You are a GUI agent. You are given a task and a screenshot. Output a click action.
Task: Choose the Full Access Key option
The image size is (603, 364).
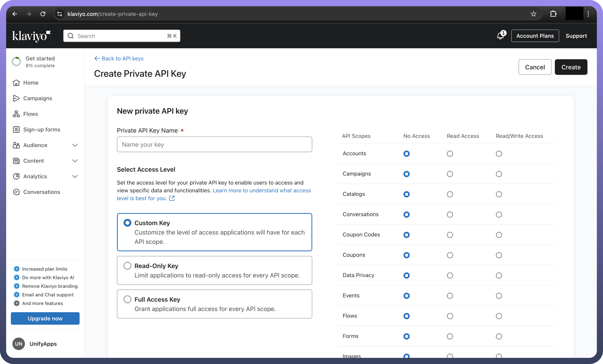[x=127, y=299]
